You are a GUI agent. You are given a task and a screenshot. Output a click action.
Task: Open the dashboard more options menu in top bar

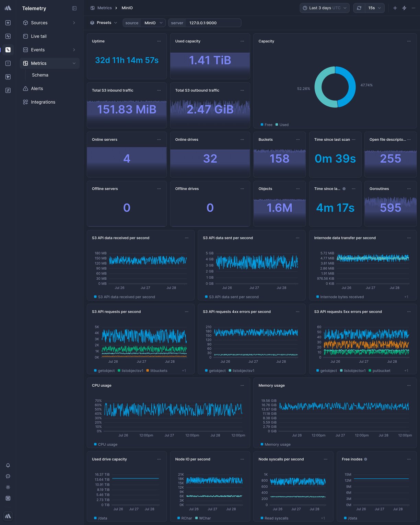(413, 8)
